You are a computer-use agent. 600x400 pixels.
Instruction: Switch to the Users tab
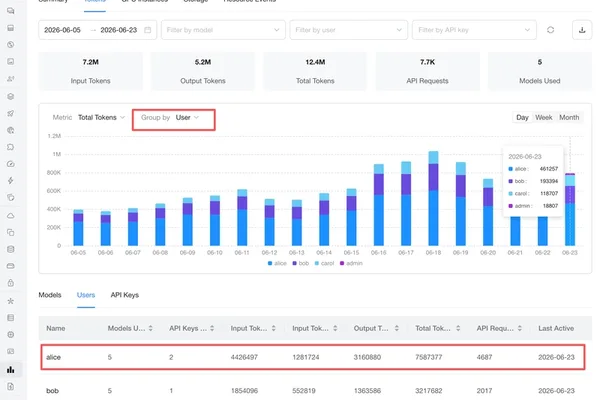tap(86, 295)
